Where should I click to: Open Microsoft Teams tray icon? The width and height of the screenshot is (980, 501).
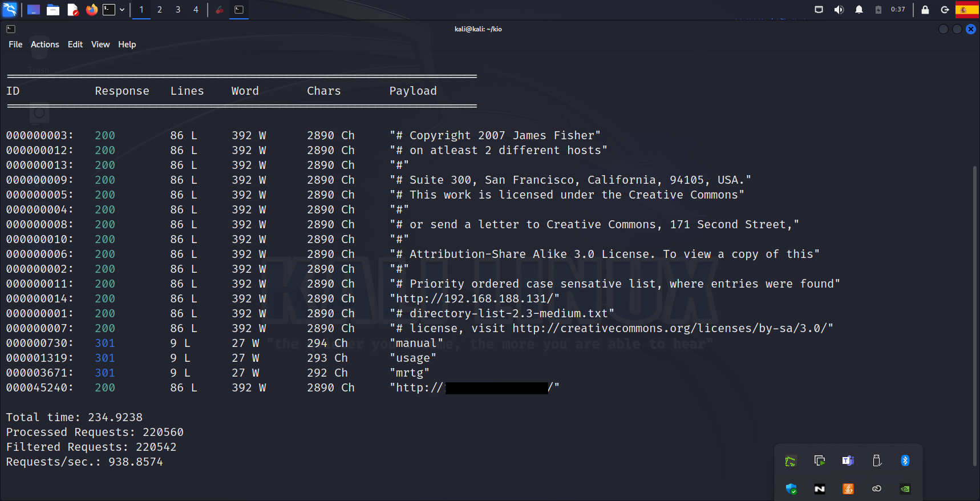(848, 460)
